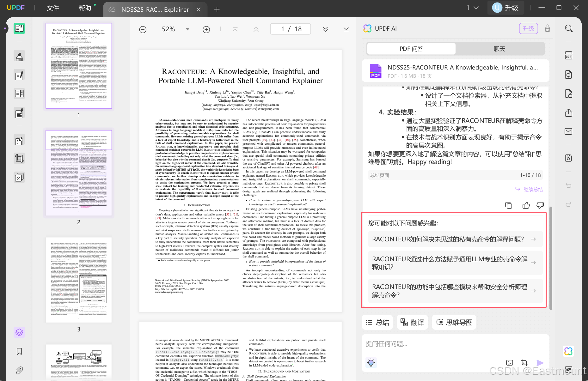588x381 pixels.
Task: Share the document via share icon
Action: click(569, 112)
